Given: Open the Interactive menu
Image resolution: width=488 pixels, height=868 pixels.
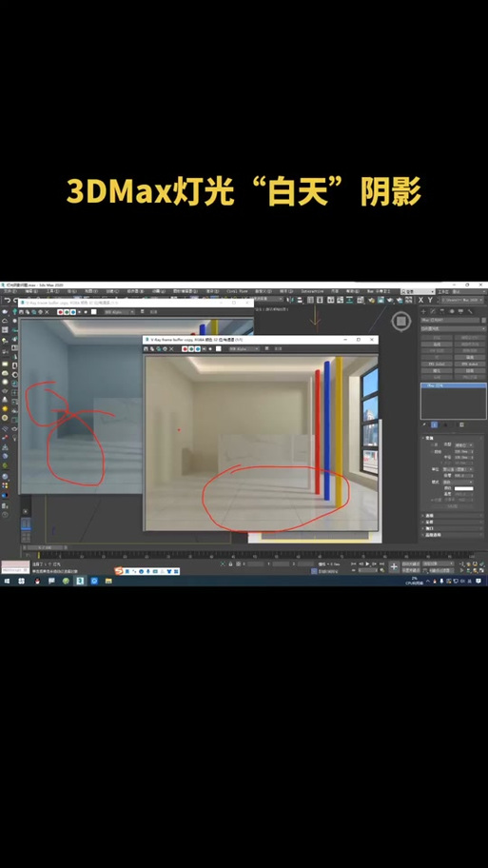Looking at the screenshot, I should [x=313, y=290].
